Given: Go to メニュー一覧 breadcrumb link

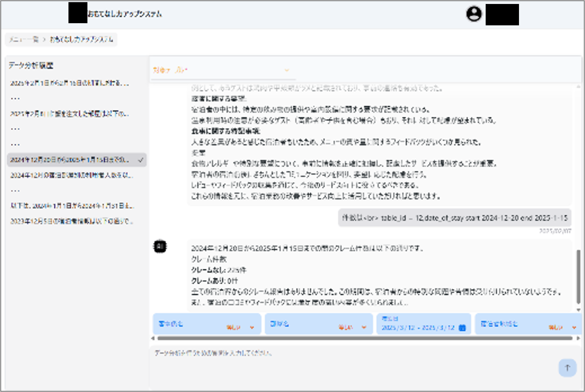Looking at the screenshot, I should [x=24, y=39].
